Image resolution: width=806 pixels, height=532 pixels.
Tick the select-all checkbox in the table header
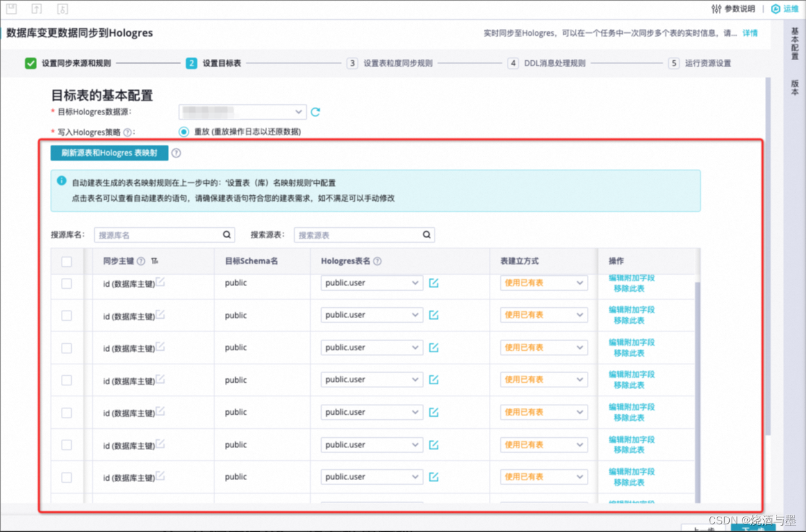click(67, 261)
